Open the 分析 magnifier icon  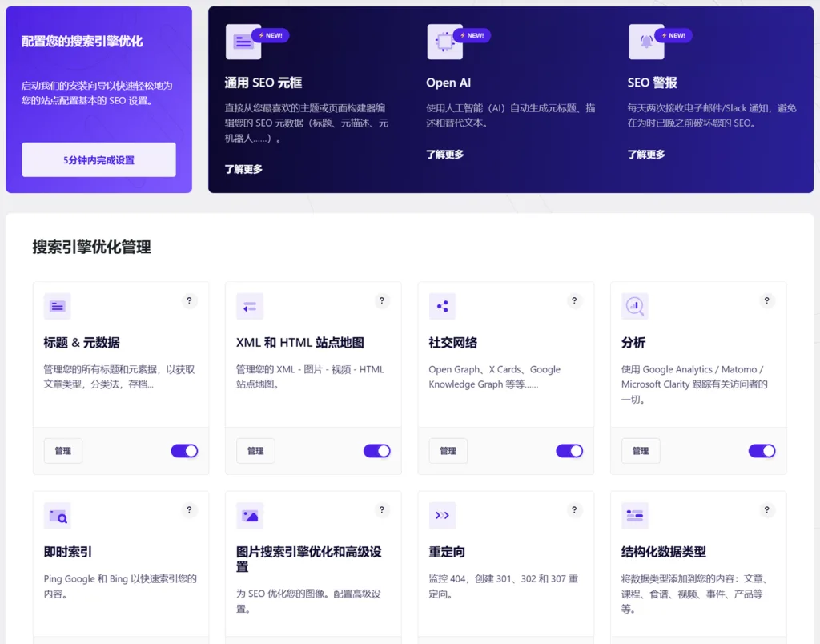[x=634, y=306]
